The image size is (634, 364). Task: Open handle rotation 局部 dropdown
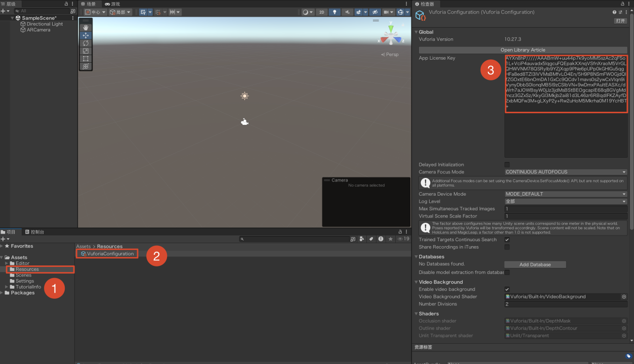(x=120, y=12)
